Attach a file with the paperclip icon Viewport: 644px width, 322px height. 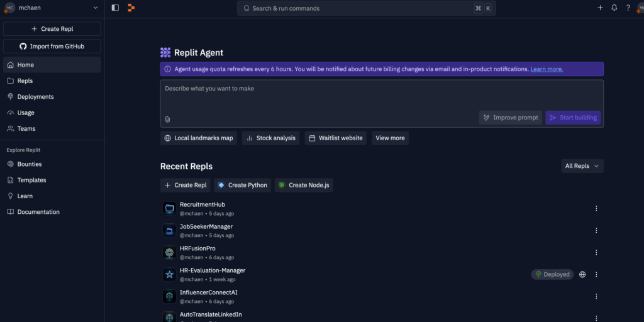pos(167,119)
